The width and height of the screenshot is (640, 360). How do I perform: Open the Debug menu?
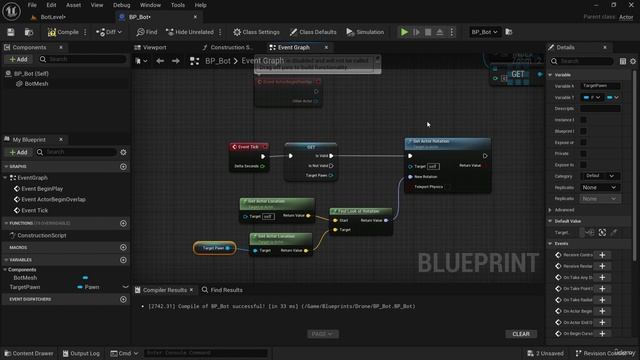click(121, 5)
